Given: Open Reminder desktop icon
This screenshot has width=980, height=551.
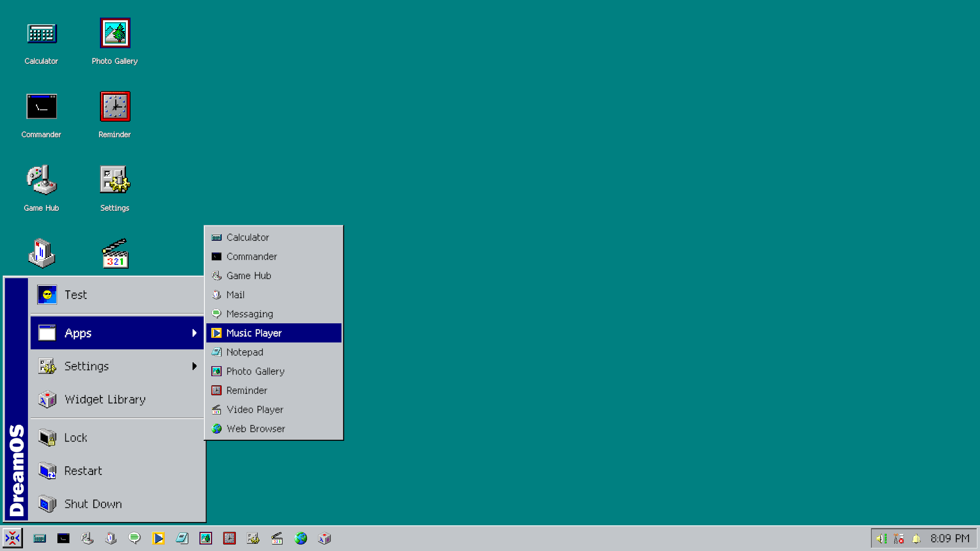Looking at the screenshot, I should click(x=115, y=107).
